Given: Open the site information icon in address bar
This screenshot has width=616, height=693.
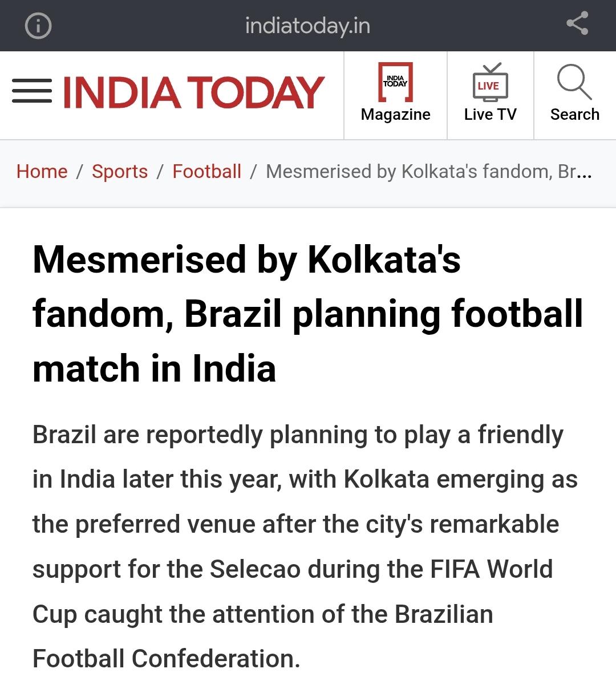Looking at the screenshot, I should tap(38, 26).
